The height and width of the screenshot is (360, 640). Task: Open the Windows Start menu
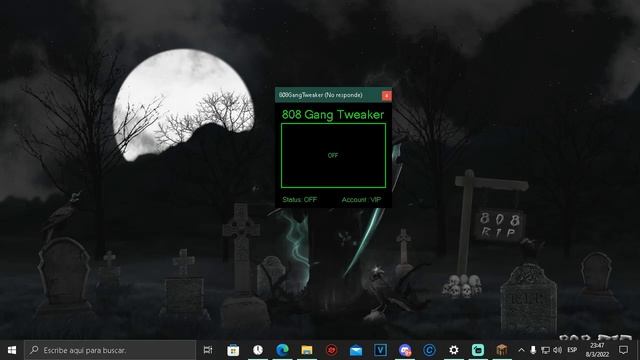pyautogui.click(x=12, y=350)
